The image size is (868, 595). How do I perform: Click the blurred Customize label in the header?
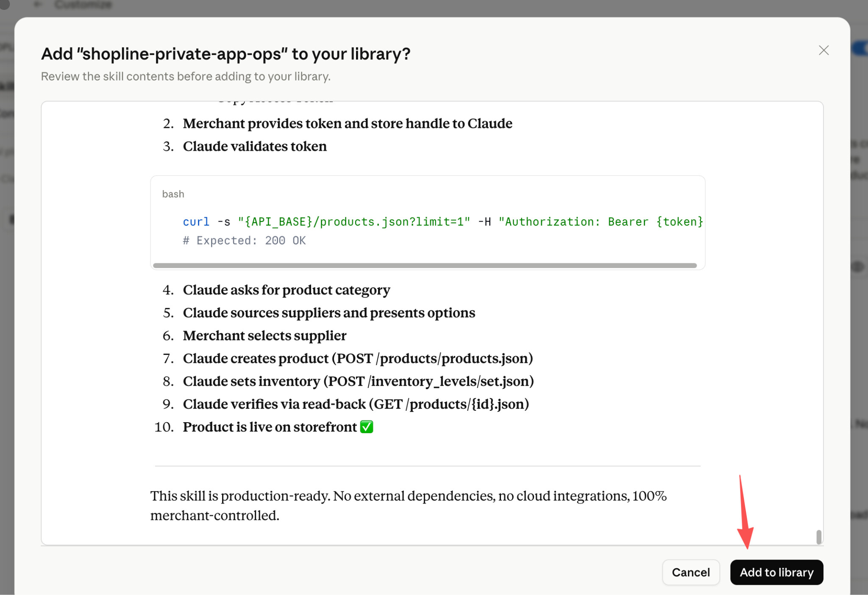(83, 4)
